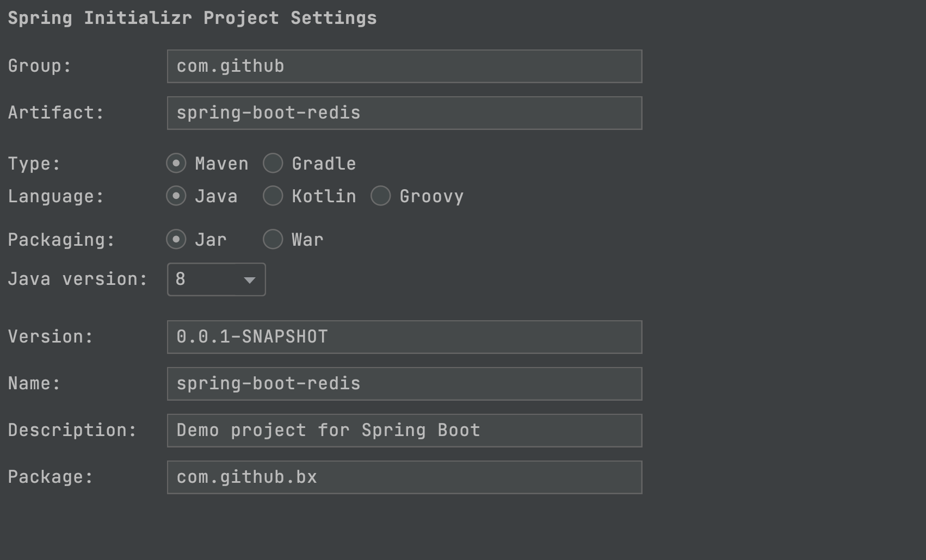Click the Artifact input field
926x560 pixels.
coord(404,113)
